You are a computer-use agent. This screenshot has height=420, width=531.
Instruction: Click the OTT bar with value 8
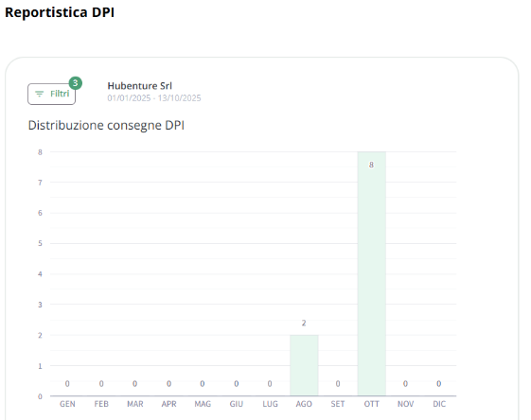point(371,273)
